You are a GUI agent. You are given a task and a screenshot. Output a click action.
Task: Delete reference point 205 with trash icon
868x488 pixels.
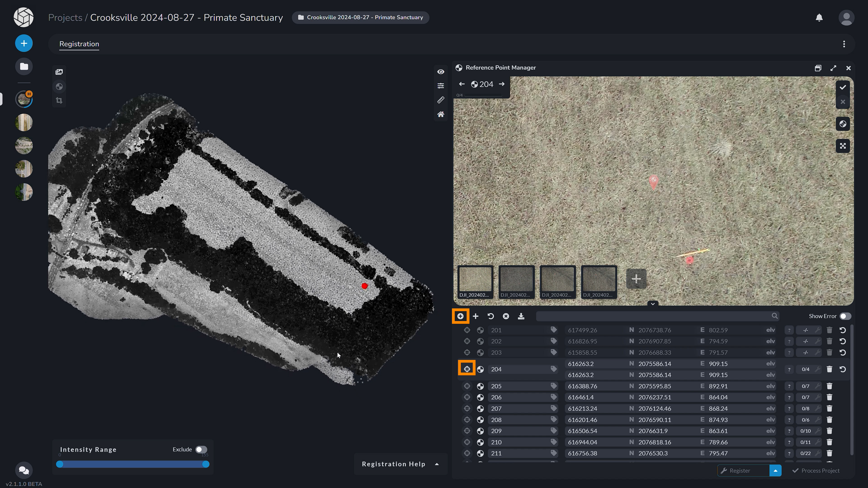[x=830, y=386]
